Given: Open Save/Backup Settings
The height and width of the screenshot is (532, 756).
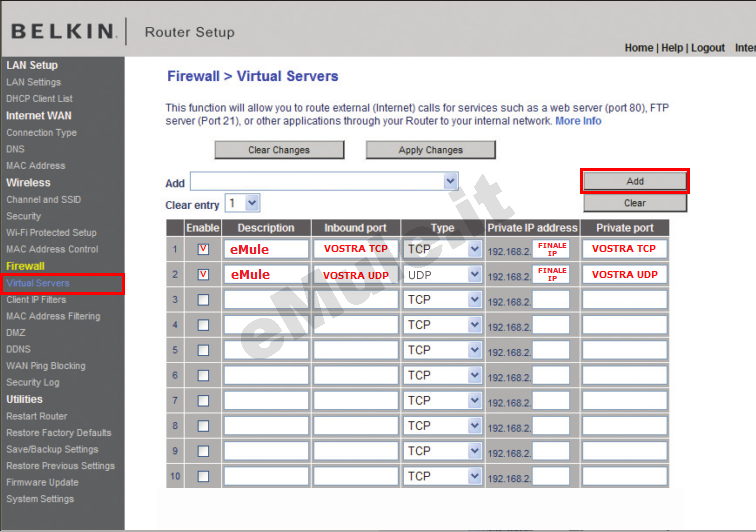Looking at the screenshot, I should pos(53,450).
